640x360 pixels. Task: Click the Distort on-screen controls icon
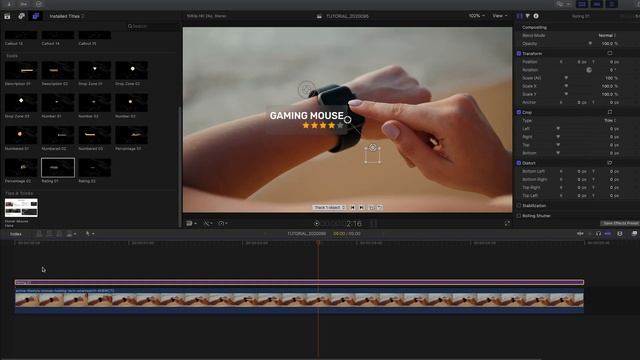pyautogui.click(x=609, y=163)
